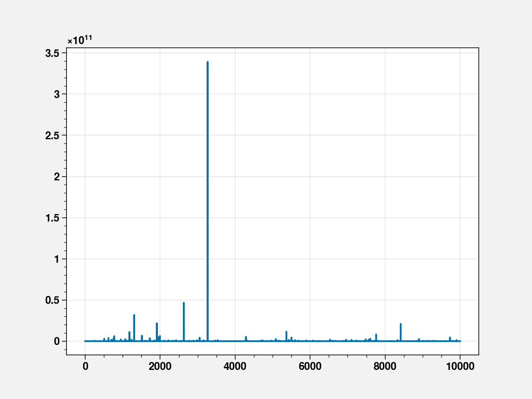Click the y-axis tick label 2

tap(57, 177)
